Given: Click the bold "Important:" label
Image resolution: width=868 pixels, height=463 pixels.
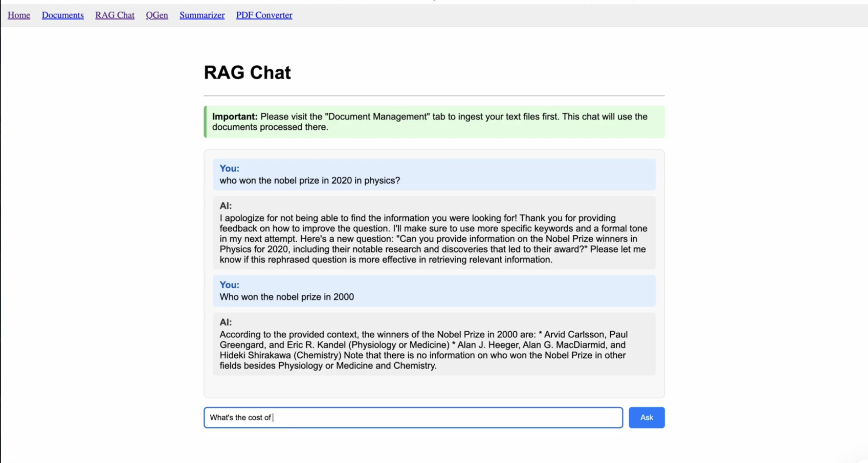Looking at the screenshot, I should tap(235, 117).
